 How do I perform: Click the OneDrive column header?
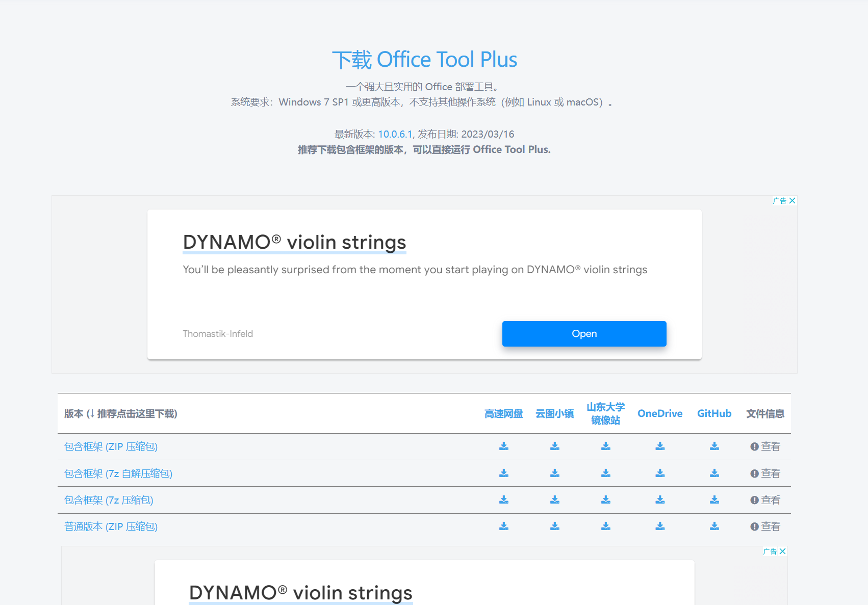click(x=660, y=414)
